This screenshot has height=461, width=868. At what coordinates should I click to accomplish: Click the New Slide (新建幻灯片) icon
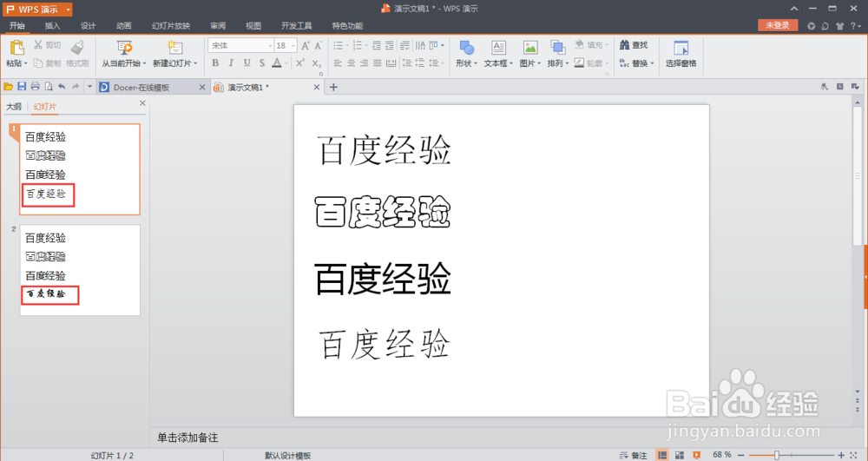(175, 48)
